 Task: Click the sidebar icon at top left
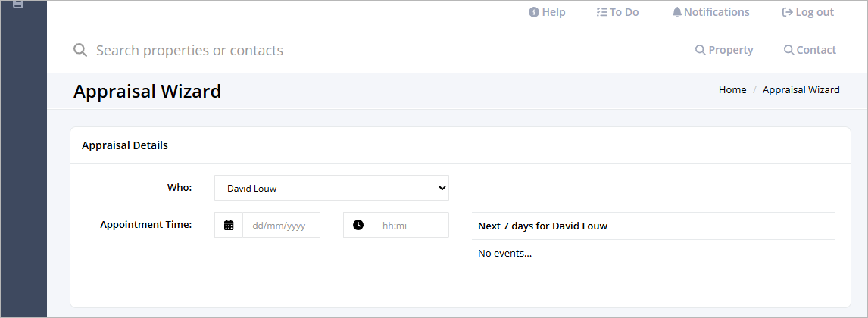pos(18,4)
